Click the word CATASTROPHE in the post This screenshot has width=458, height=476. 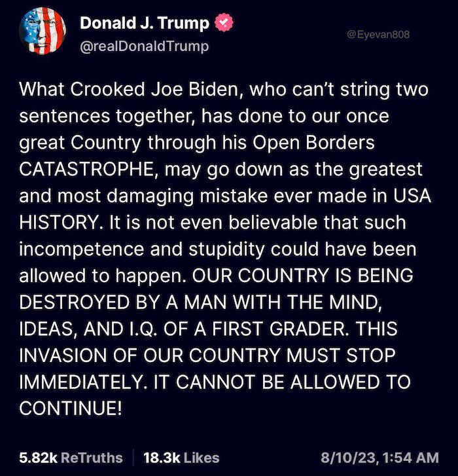click(87, 170)
